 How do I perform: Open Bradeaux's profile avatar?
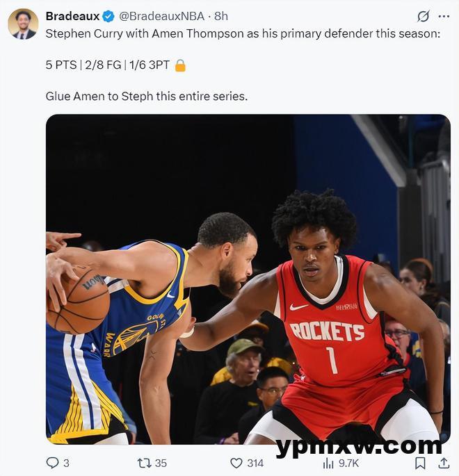click(x=23, y=24)
